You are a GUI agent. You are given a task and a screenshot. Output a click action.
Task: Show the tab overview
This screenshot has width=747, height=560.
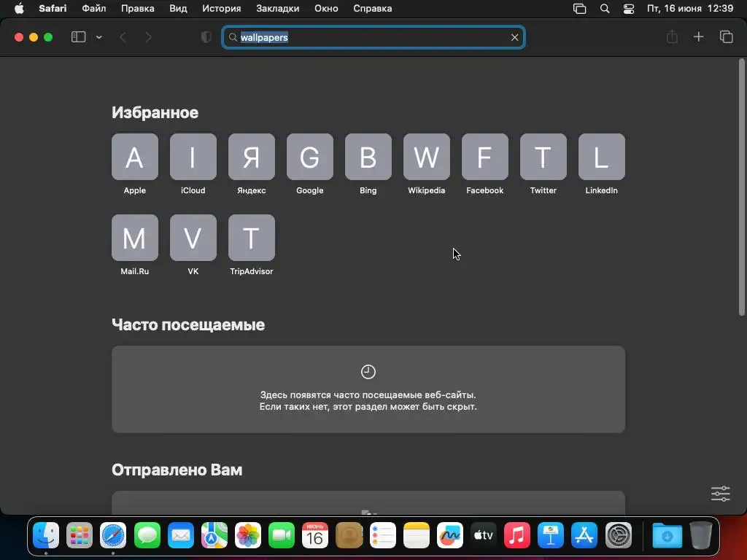tap(726, 36)
